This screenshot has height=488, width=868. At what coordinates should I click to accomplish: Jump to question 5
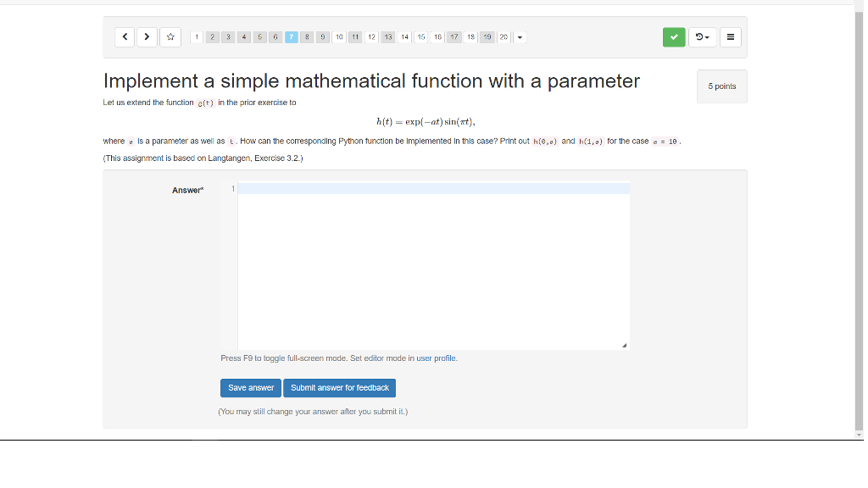point(259,37)
